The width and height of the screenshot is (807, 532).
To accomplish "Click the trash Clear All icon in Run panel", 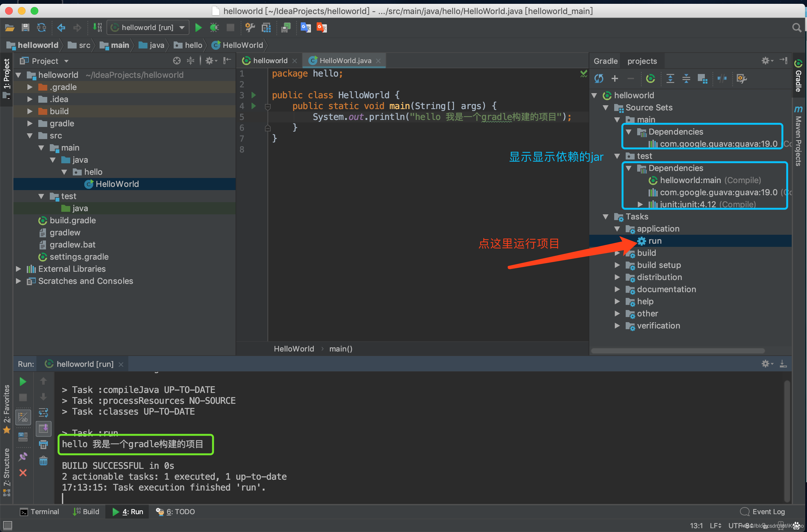I will (x=43, y=461).
